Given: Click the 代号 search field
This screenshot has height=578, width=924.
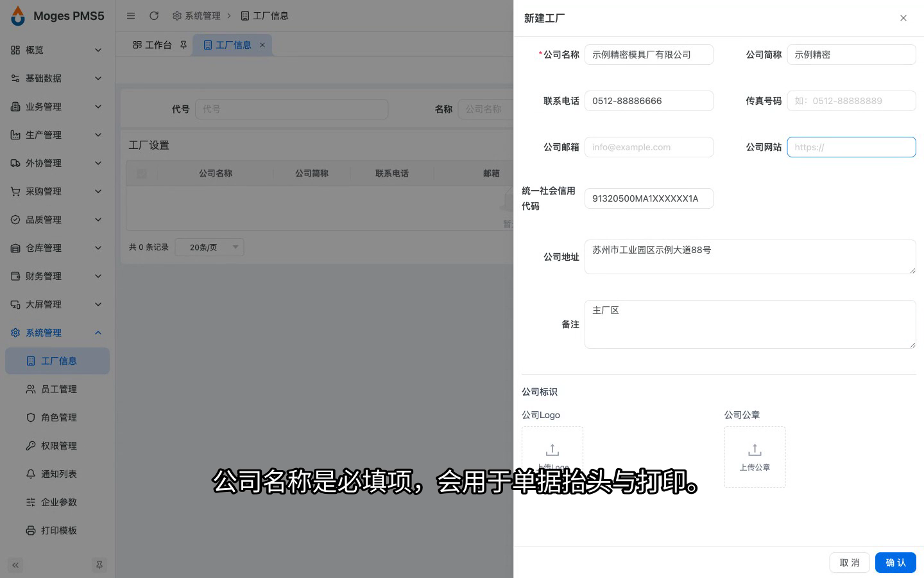Looking at the screenshot, I should click(x=291, y=109).
